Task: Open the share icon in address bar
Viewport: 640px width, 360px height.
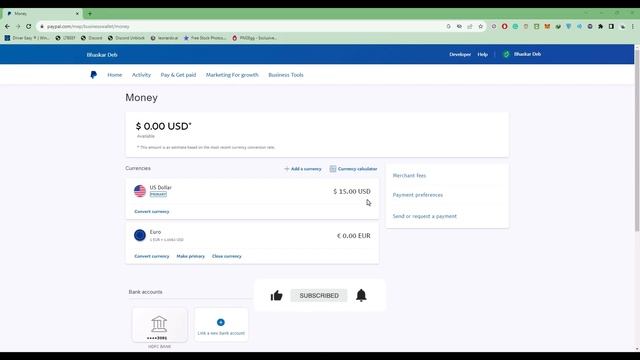Action: click(x=470, y=26)
